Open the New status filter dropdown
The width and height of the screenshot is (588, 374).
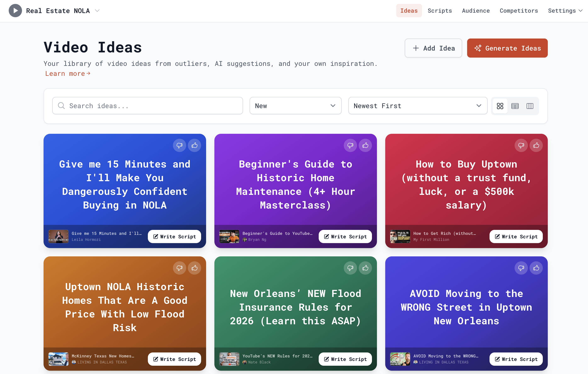[295, 106]
